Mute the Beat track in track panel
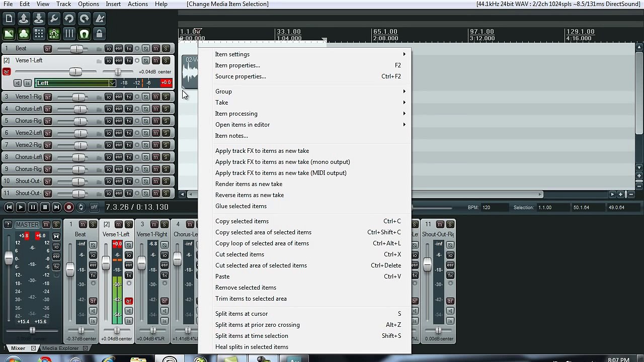Screen dimensions: 644x362 [x=156, y=48]
